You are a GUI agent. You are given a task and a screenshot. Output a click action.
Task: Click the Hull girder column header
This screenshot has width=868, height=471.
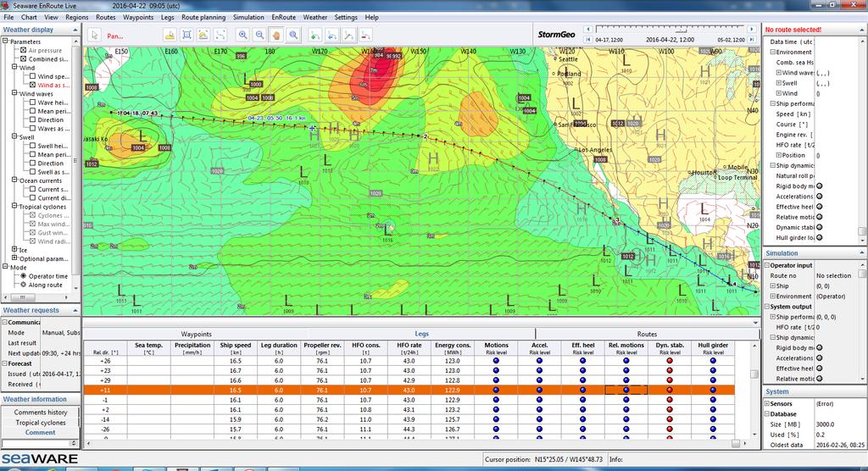tap(713, 348)
